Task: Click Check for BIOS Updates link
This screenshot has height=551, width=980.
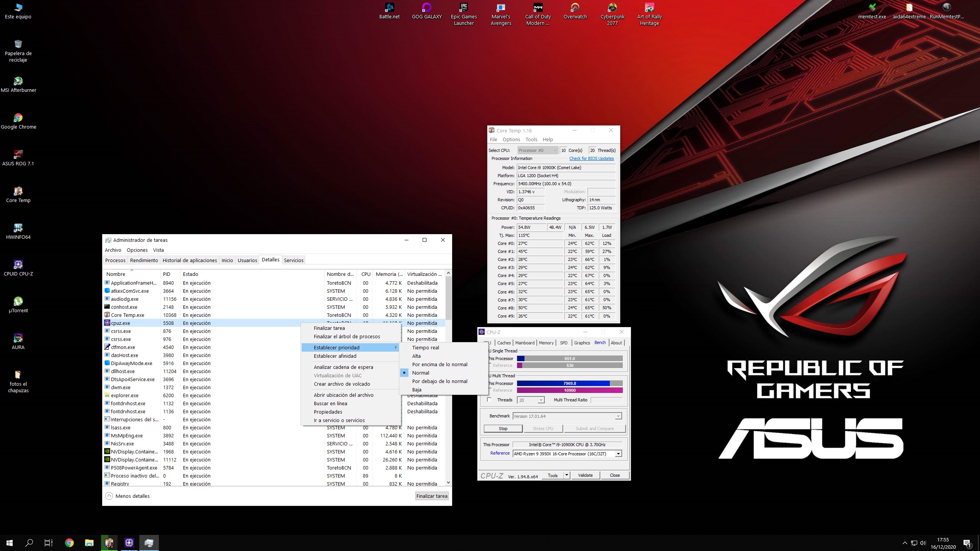Action: click(591, 158)
